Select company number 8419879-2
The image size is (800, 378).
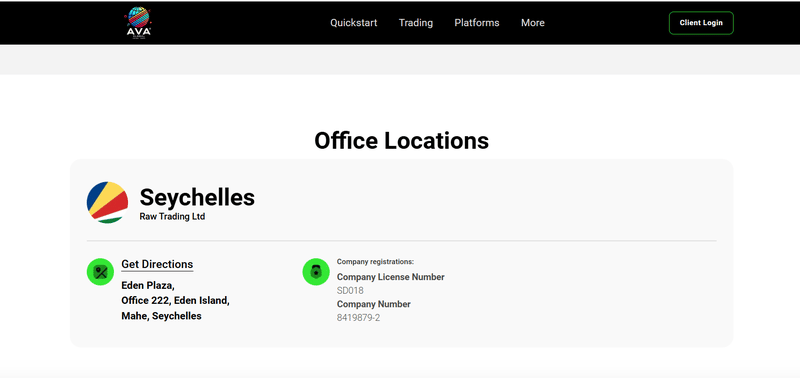(x=358, y=318)
